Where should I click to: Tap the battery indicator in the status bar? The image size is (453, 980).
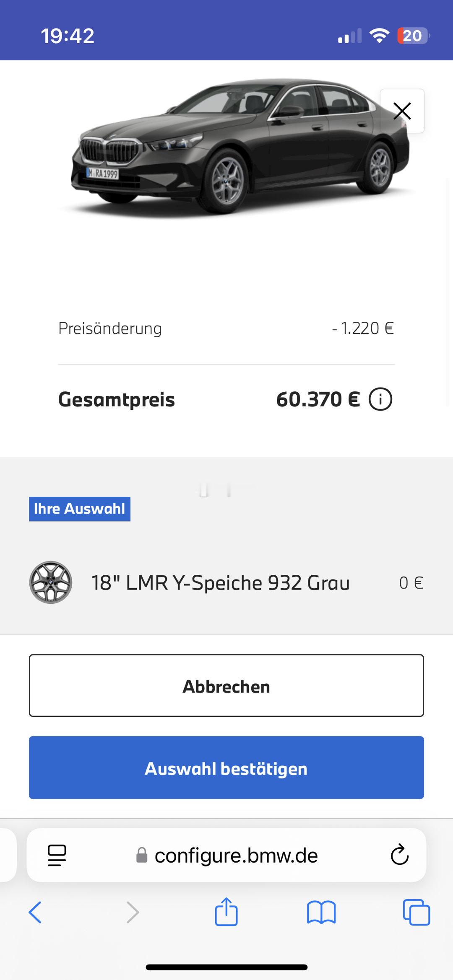pos(414,36)
